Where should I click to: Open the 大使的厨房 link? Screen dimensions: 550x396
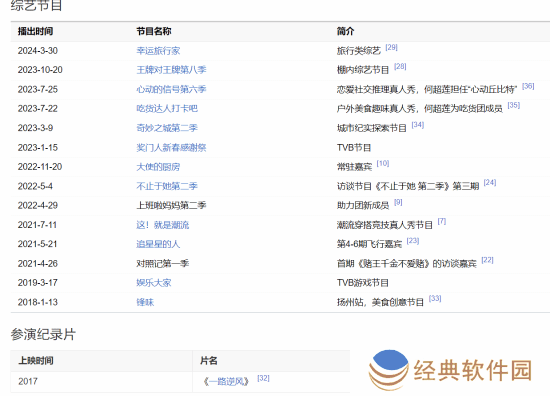(158, 167)
